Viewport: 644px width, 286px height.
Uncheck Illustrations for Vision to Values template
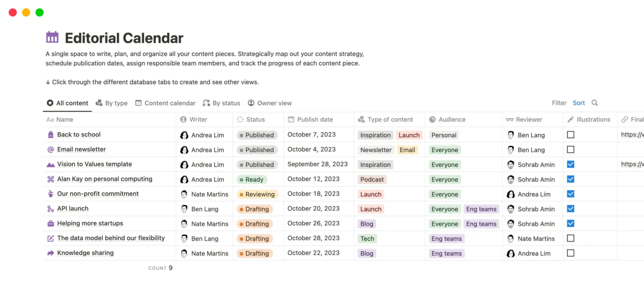(571, 164)
